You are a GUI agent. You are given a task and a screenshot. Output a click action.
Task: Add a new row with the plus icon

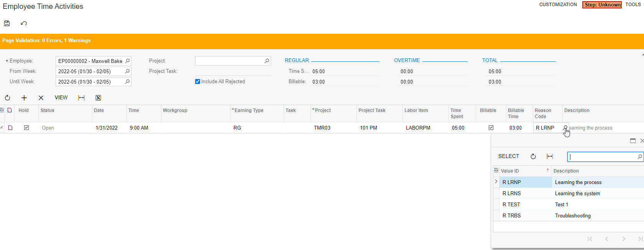click(x=24, y=98)
